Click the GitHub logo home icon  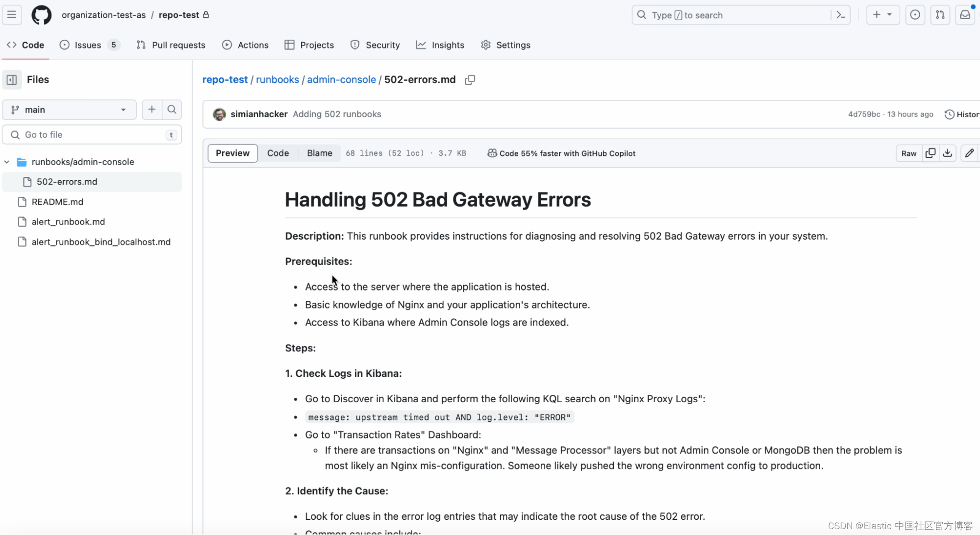41,15
